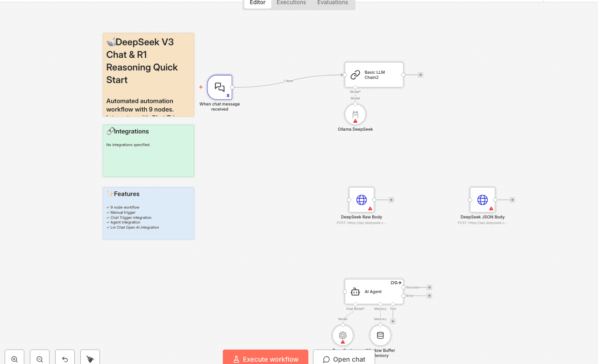Open the Basic LLM Chain2 node
This screenshot has width=598, height=364.
click(374, 75)
